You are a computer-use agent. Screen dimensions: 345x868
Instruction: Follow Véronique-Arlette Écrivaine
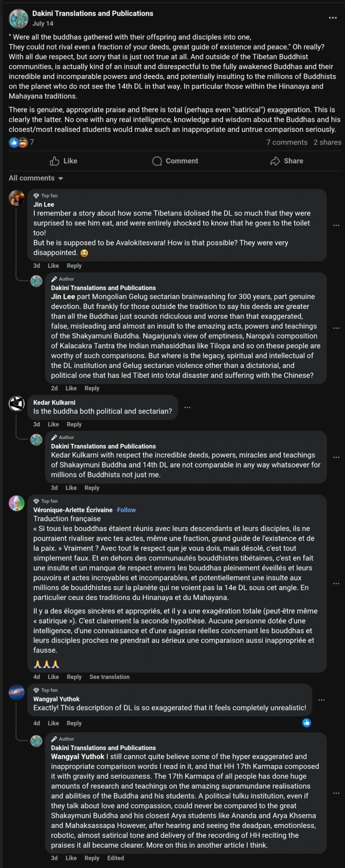click(x=126, y=510)
